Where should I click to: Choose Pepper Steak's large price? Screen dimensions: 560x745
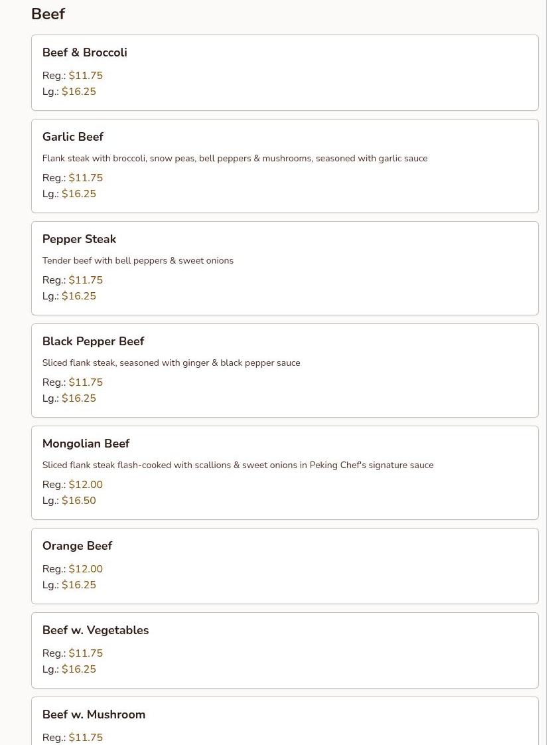point(78,296)
